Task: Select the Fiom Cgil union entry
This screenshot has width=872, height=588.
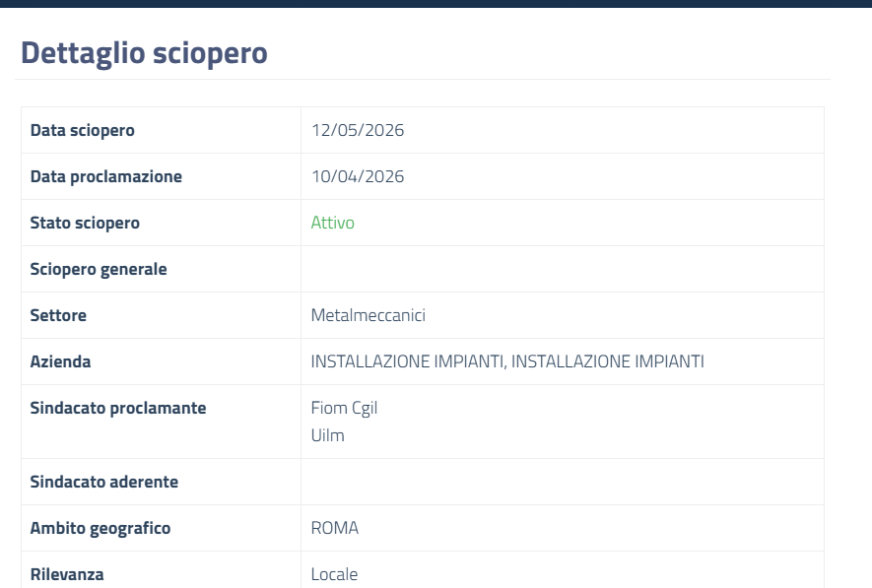Action: [344, 408]
